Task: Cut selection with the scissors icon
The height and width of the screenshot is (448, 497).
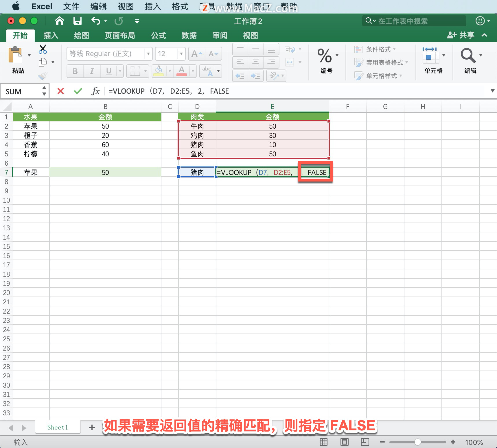Action: [x=43, y=49]
